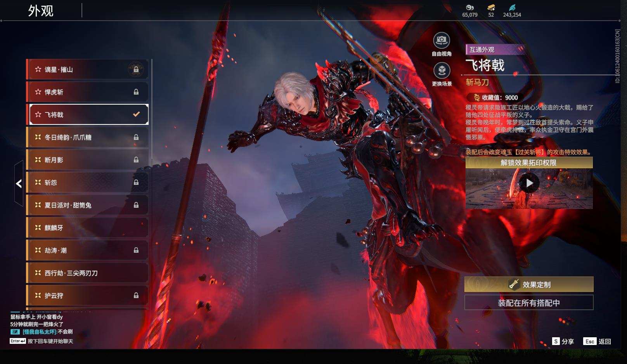Viewport: 627px width, 364px height.
Task: Play the 过关斩将 effect preview video
Action: coord(529,183)
